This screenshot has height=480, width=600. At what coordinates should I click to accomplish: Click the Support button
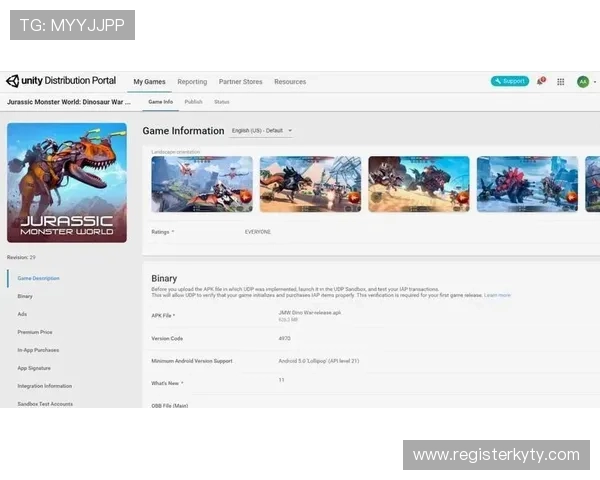tap(510, 81)
